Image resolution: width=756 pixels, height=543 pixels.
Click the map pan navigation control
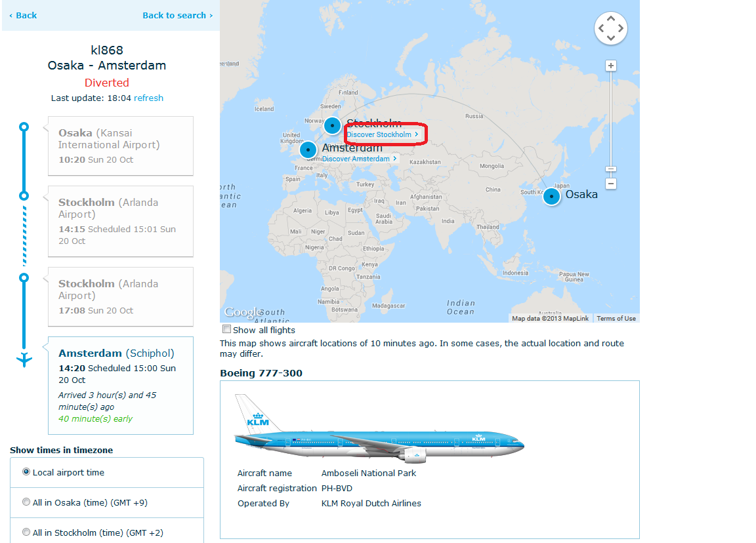pyautogui.click(x=611, y=28)
